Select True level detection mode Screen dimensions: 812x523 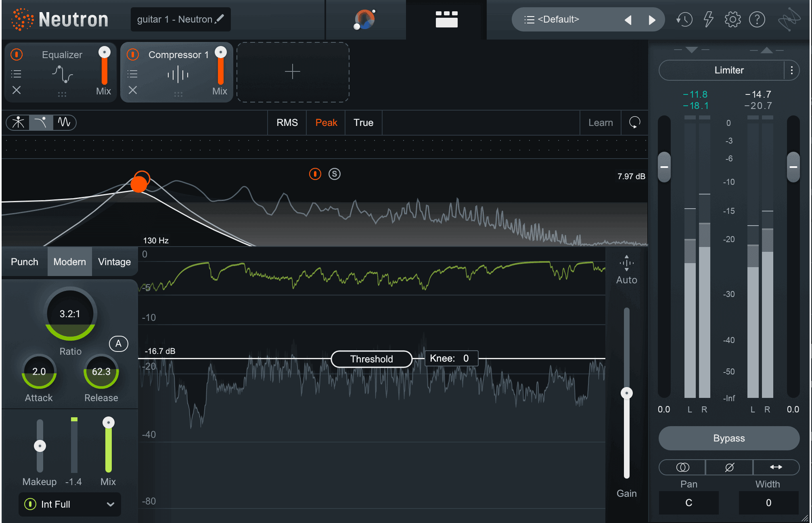(x=363, y=123)
